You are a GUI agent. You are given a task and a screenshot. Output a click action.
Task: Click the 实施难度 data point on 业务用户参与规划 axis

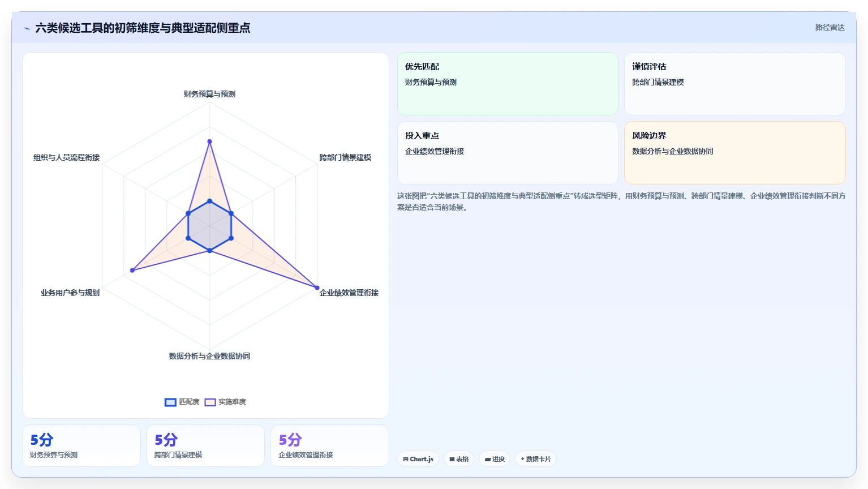tap(132, 271)
